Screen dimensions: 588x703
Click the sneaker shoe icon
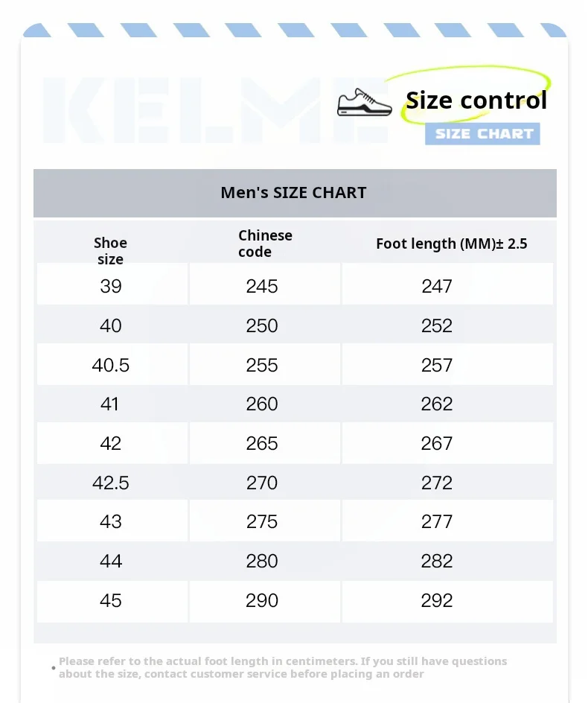[364, 103]
